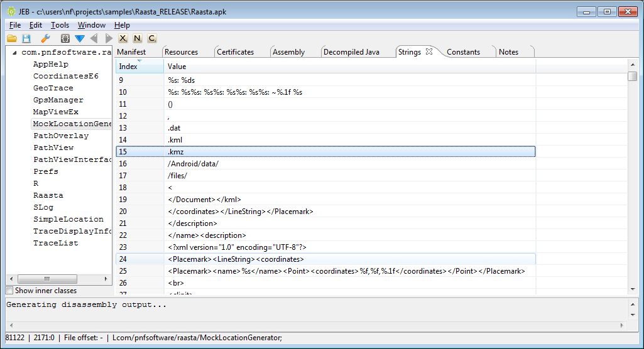Collapse the com.pnfsoftware.ra package tree node

click(x=14, y=52)
